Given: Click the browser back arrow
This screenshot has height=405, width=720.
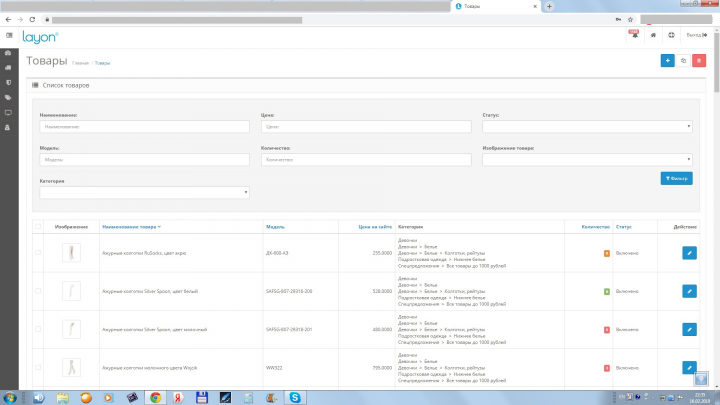Looking at the screenshot, I should 8,20.
